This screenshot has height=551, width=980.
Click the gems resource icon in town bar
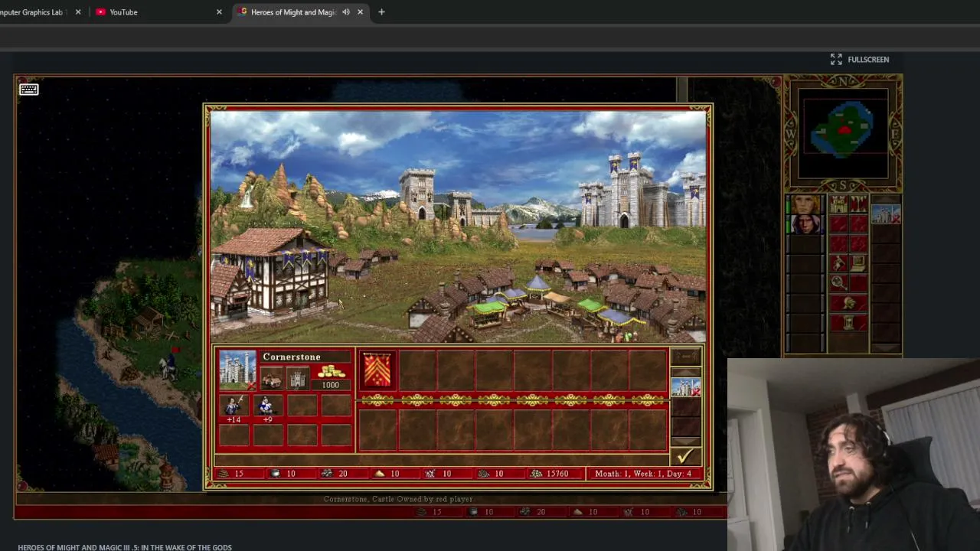click(482, 474)
